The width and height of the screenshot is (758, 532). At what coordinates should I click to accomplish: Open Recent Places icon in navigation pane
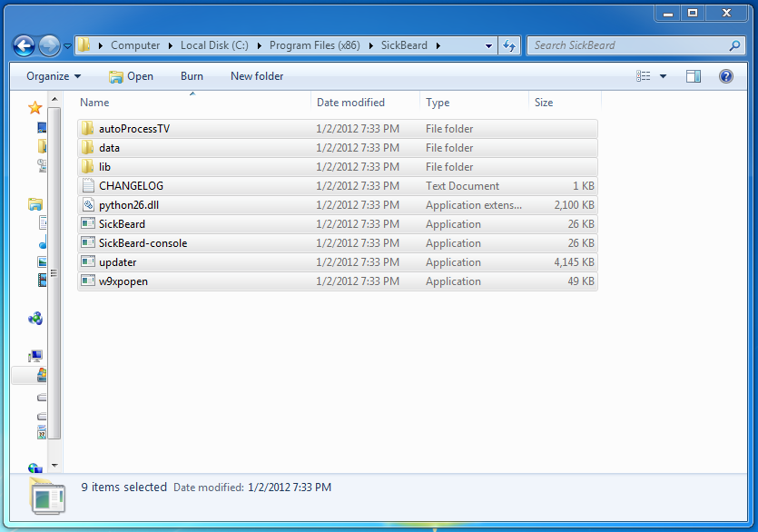[42, 166]
